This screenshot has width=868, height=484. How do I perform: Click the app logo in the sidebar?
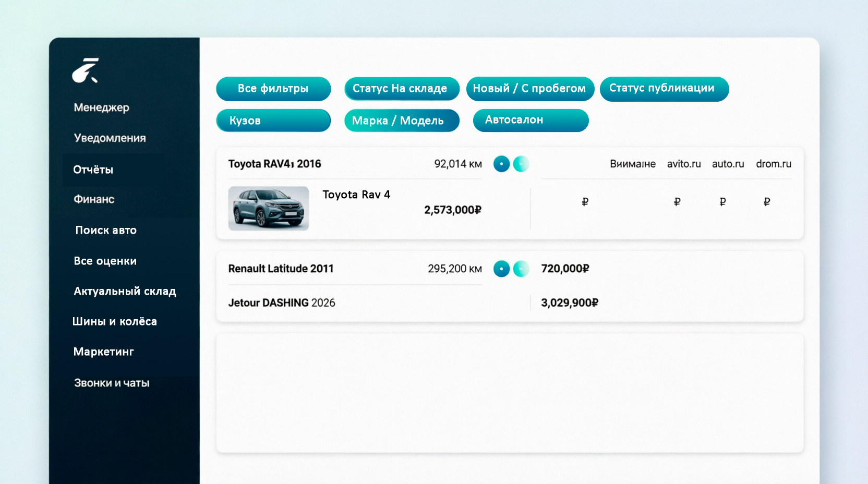[x=86, y=70]
